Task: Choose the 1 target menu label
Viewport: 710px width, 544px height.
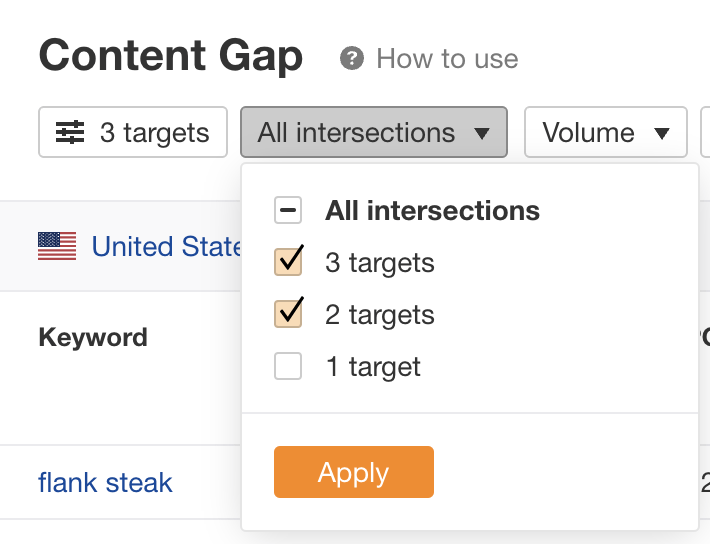Action: (373, 367)
